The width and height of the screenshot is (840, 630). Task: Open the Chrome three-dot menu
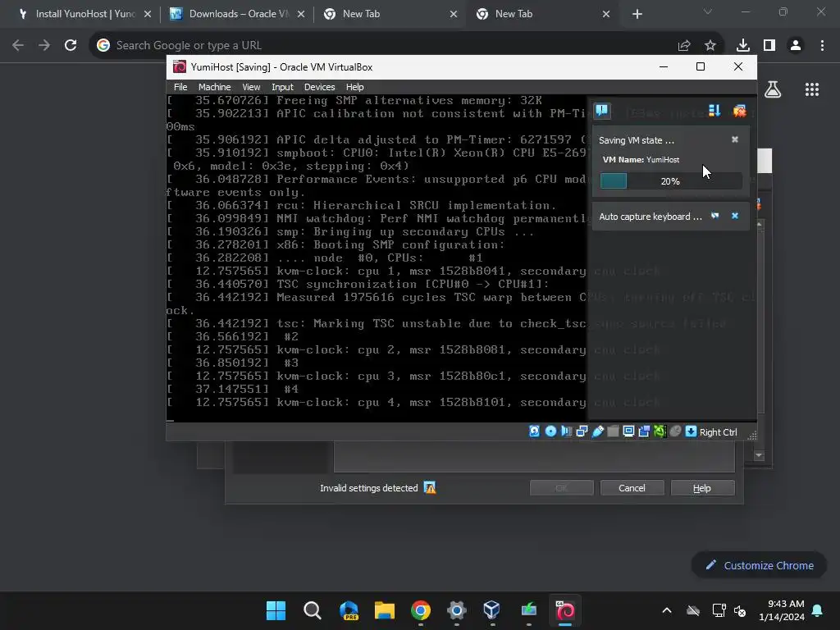click(x=822, y=46)
